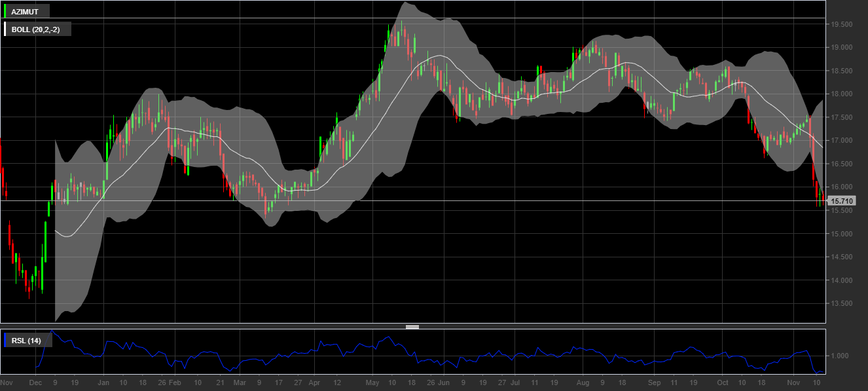Click the 14.500 price axis label
Screen dimensions: 868x391
(x=841, y=257)
